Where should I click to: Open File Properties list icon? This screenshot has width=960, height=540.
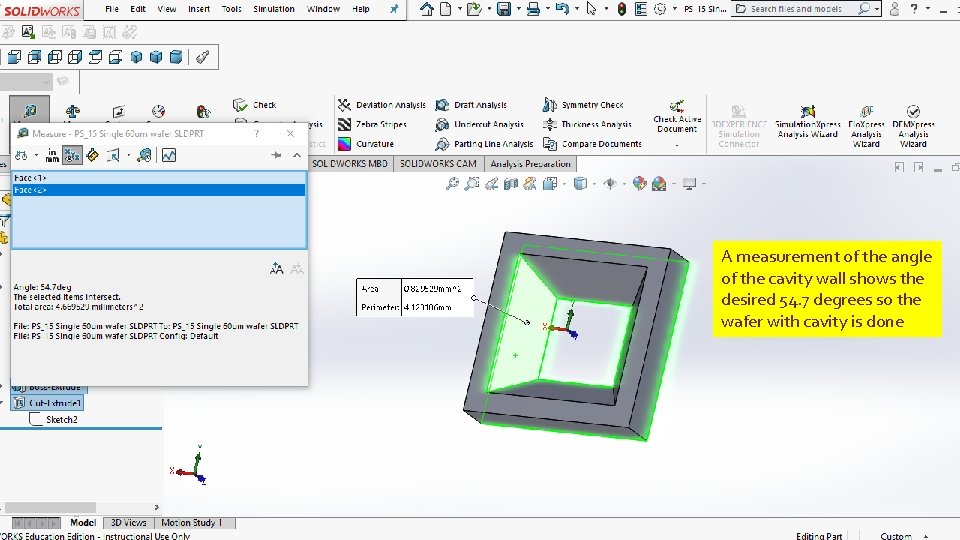click(x=640, y=9)
